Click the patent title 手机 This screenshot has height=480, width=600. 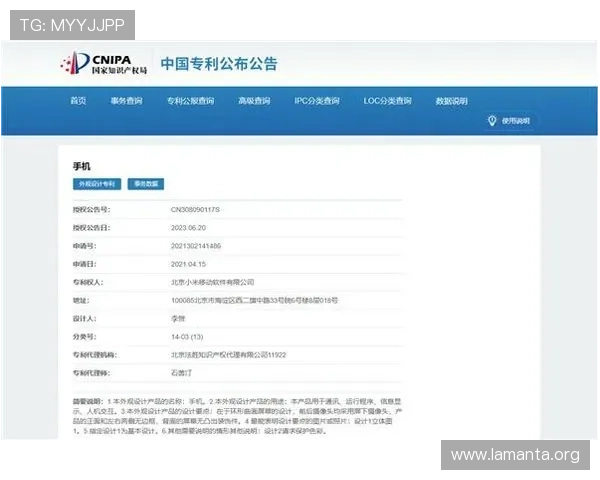(82, 166)
